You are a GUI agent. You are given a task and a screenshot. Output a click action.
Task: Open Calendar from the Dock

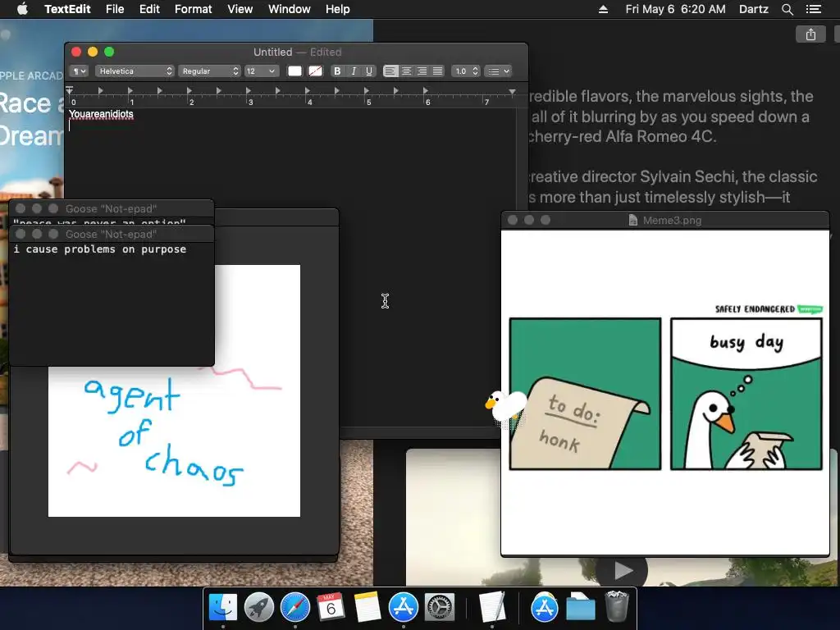[x=331, y=608]
